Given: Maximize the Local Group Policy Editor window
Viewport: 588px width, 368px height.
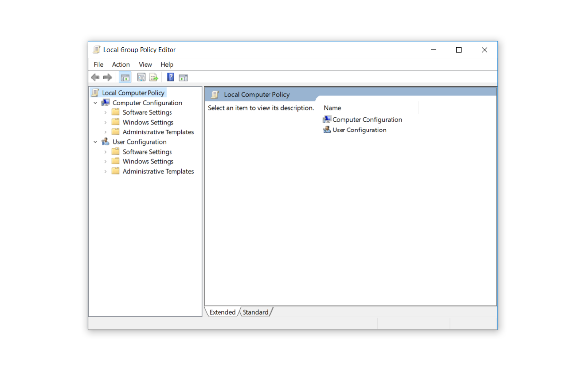Looking at the screenshot, I should (x=459, y=50).
